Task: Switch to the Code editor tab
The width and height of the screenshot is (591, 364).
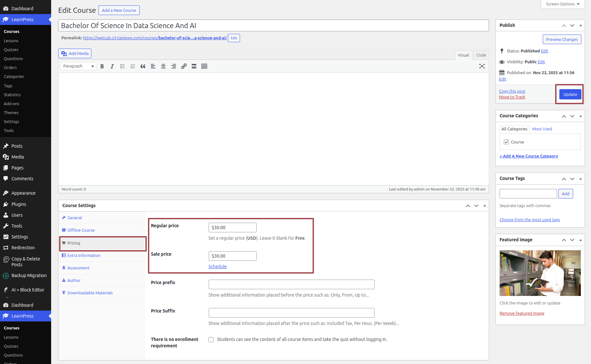Action: coord(481,55)
